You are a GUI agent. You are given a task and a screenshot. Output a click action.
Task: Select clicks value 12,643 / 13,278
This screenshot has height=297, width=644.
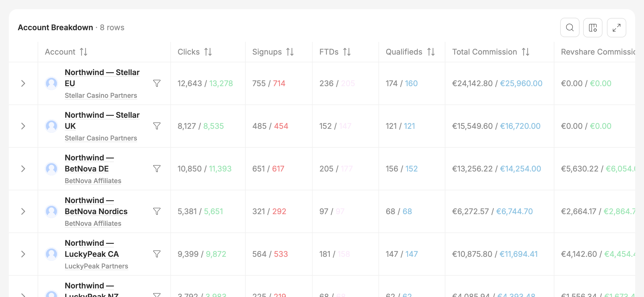[205, 83]
